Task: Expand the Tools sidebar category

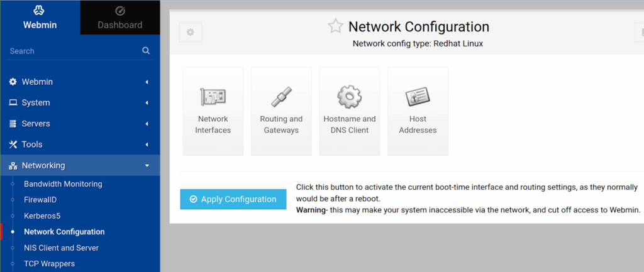Action: click(80, 145)
